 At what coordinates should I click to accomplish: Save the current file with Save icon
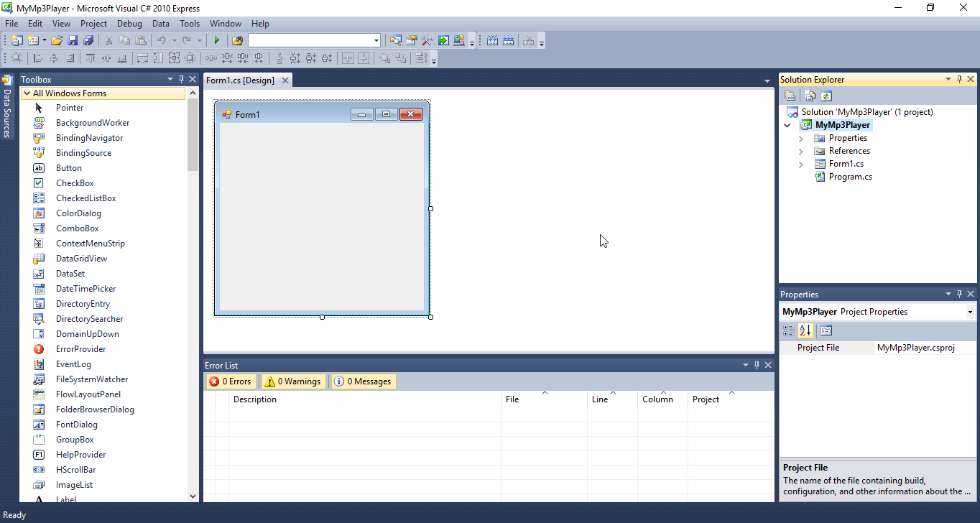(73, 40)
